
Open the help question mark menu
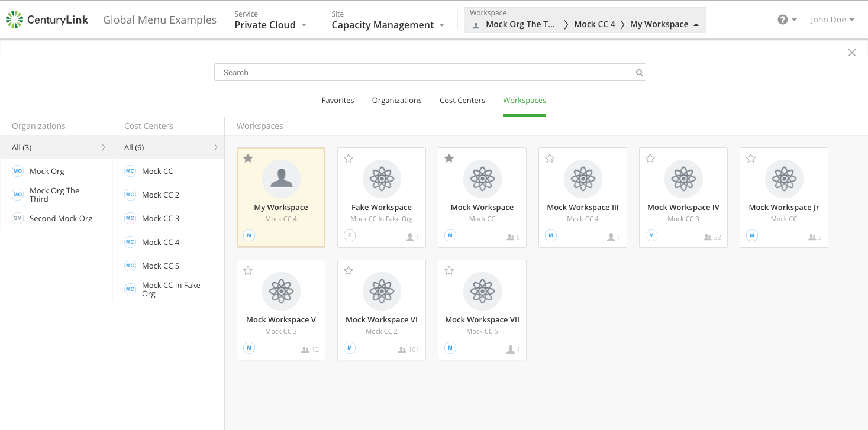788,20
